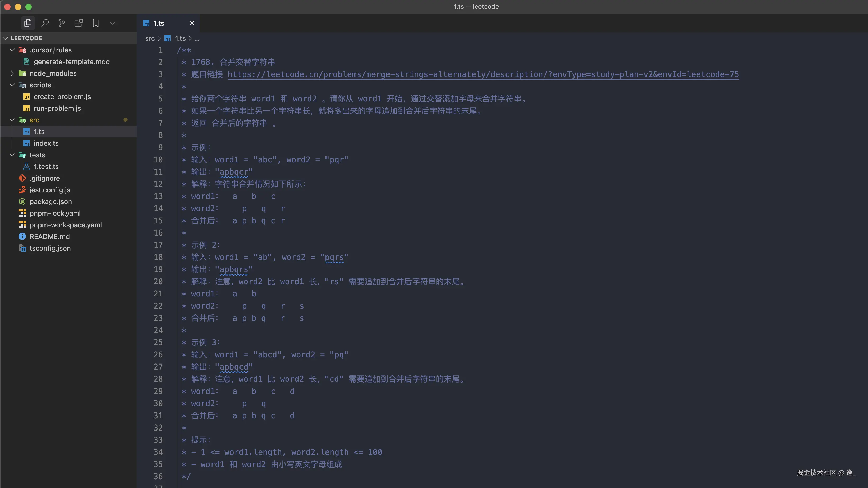868x488 pixels.
Task: Expand the node_modules folder
Action: tap(12, 73)
